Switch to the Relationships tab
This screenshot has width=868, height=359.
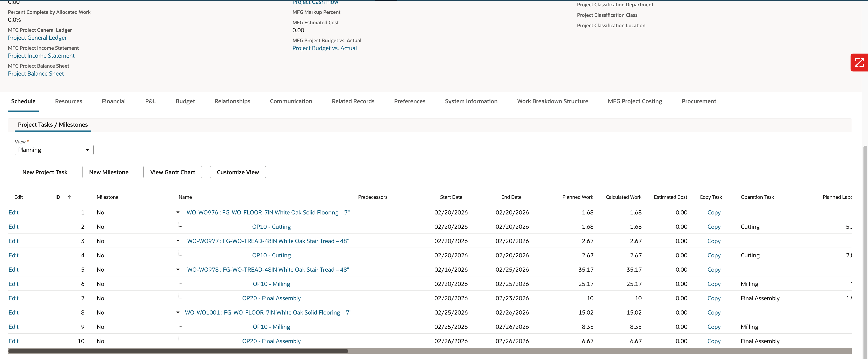pos(232,101)
